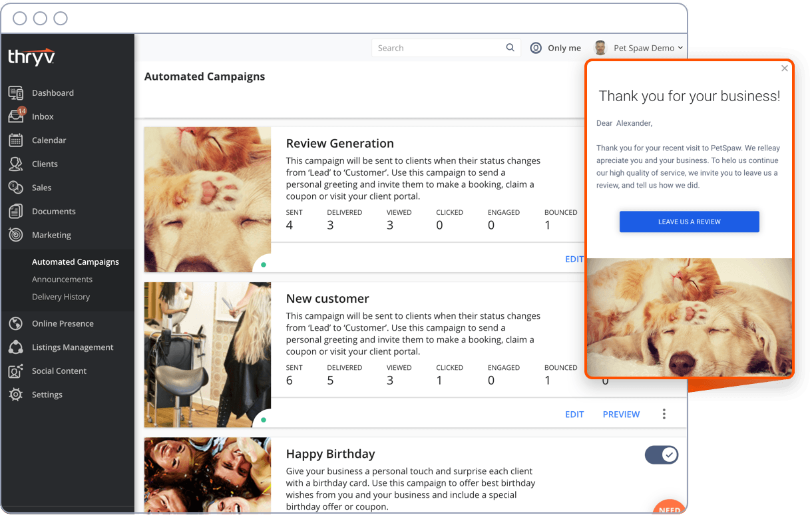Click New customer green status dot
Viewport: 812px width, 515px height.
click(264, 420)
